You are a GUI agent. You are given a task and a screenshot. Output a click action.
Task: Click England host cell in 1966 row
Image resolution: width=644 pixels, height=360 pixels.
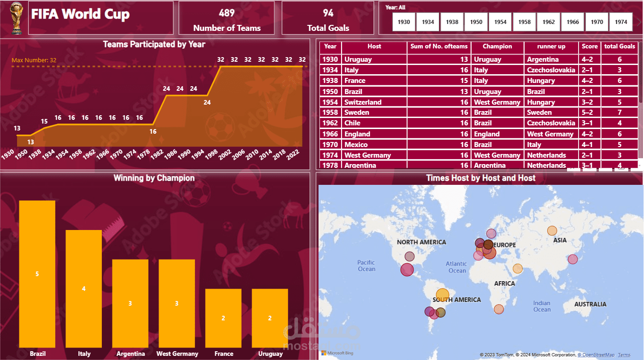click(374, 134)
